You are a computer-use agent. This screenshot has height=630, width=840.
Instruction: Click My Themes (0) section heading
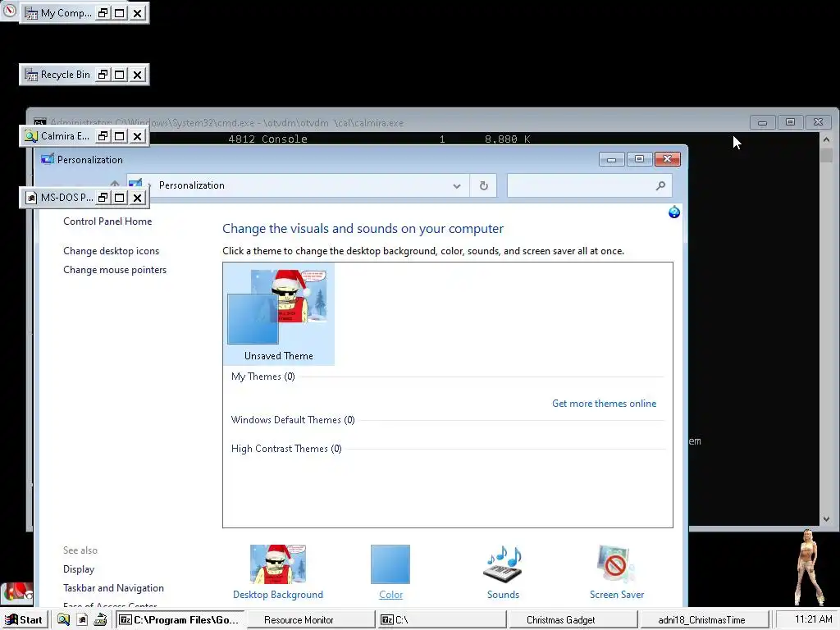pos(263,377)
